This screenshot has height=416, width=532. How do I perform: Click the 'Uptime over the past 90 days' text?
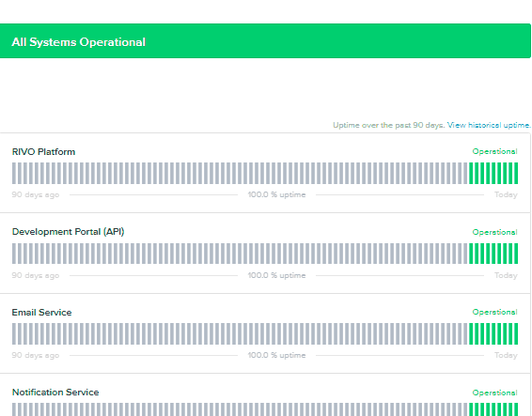(388, 125)
